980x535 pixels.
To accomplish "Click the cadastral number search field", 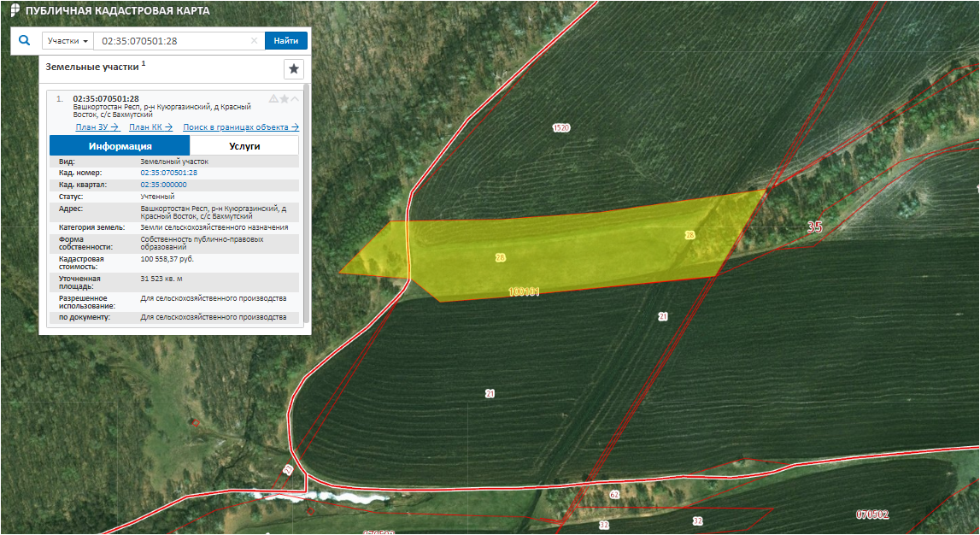I will (171, 41).
